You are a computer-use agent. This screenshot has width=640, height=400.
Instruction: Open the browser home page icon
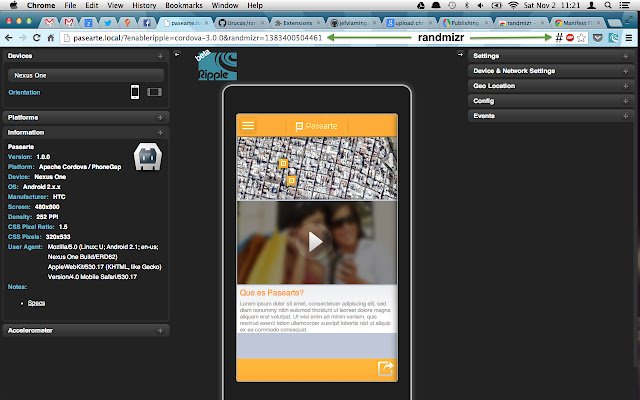tap(51, 38)
